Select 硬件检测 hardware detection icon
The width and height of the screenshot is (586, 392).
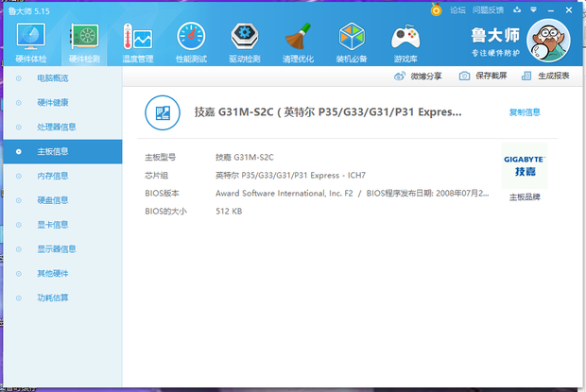84,43
